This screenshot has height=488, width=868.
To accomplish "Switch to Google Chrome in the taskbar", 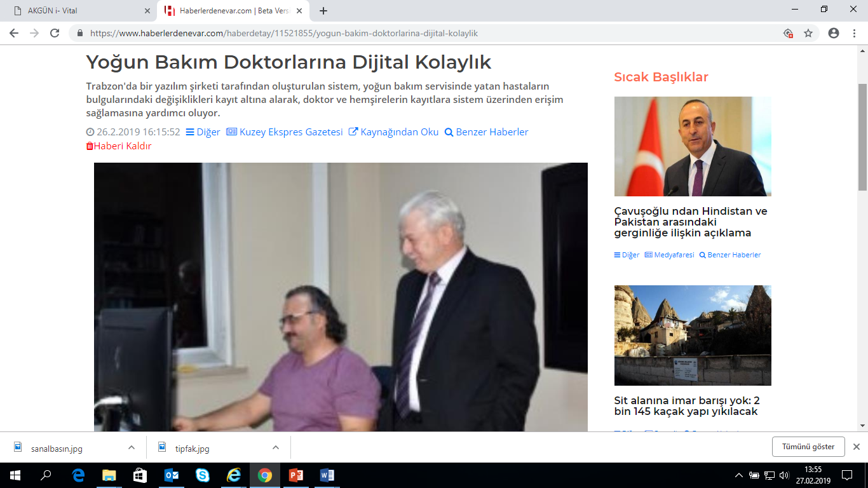I will [x=265, y=475].
